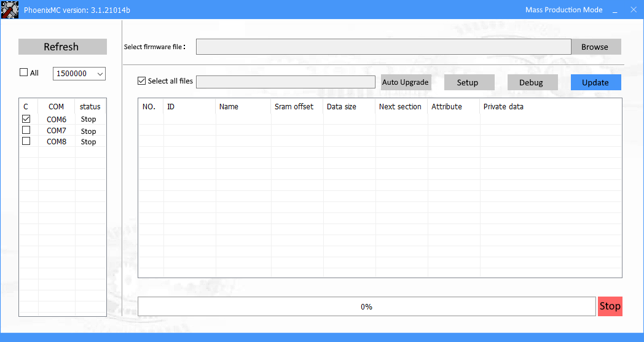Click the Stop status of COM8
The image size is (644, 342).
[x=88, y=142]
